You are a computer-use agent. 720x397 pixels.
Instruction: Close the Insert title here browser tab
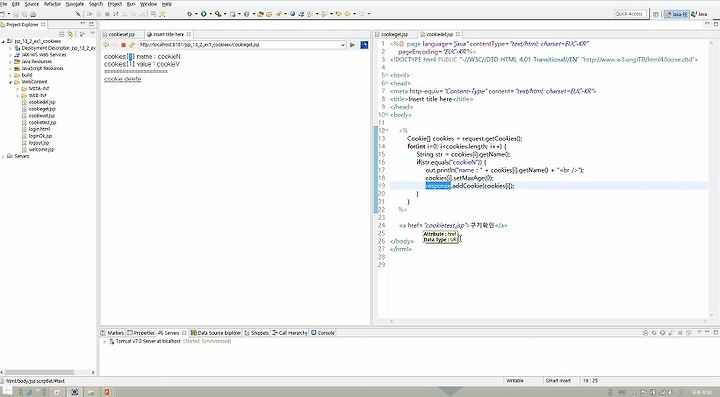tap(189, 34)
